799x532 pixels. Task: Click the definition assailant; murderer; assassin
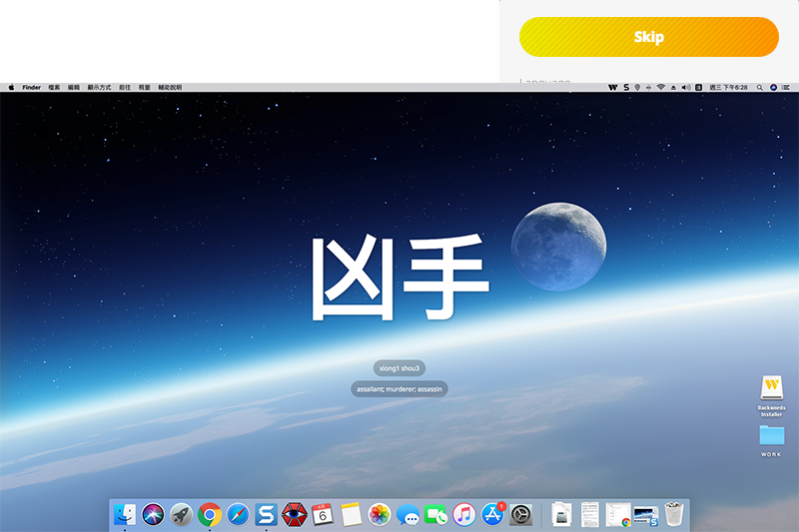[399, 389]
